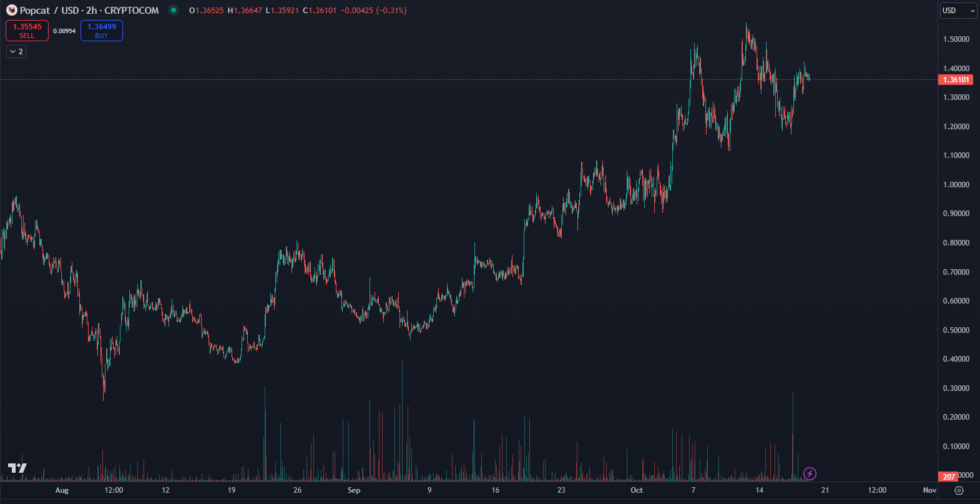Click the Aug label on the time axis
The height and width of the screenshot is (504, 980).
click(62, 490)
